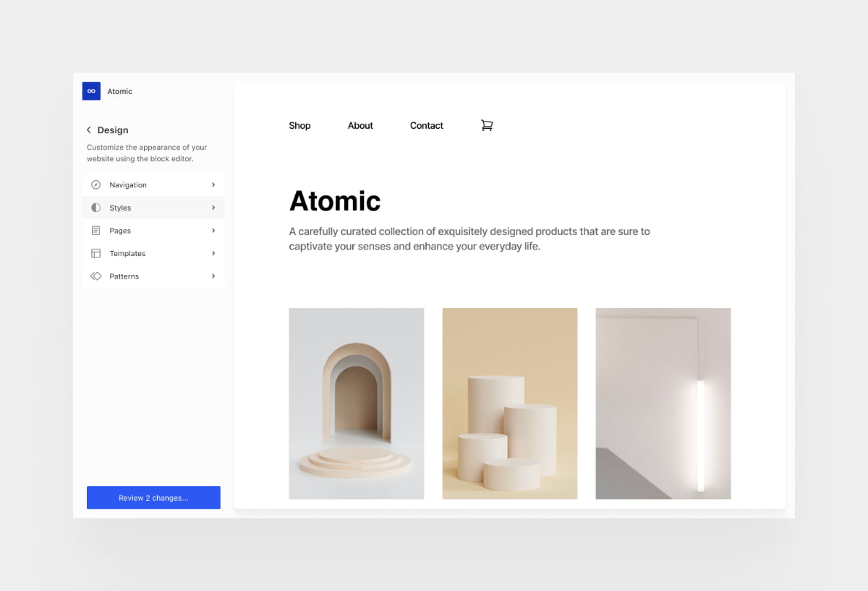
Task: Expand the Navigation menu entry
Action: click(213, 184)
